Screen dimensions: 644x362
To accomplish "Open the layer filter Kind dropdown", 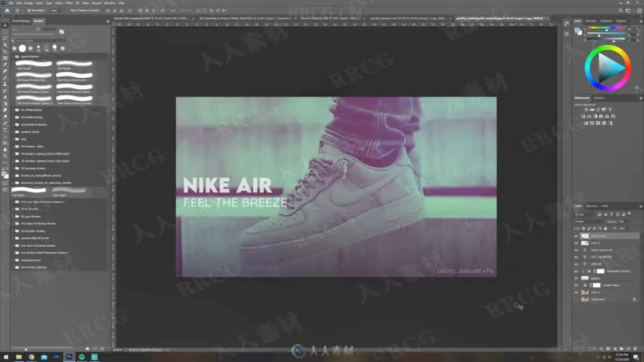I will [584, 215].
